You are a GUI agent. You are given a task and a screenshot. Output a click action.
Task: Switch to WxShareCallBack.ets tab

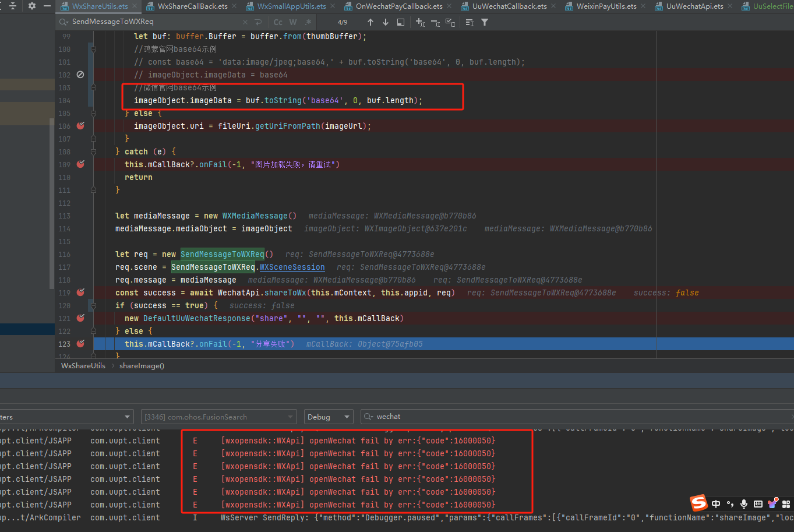[192, 6]
